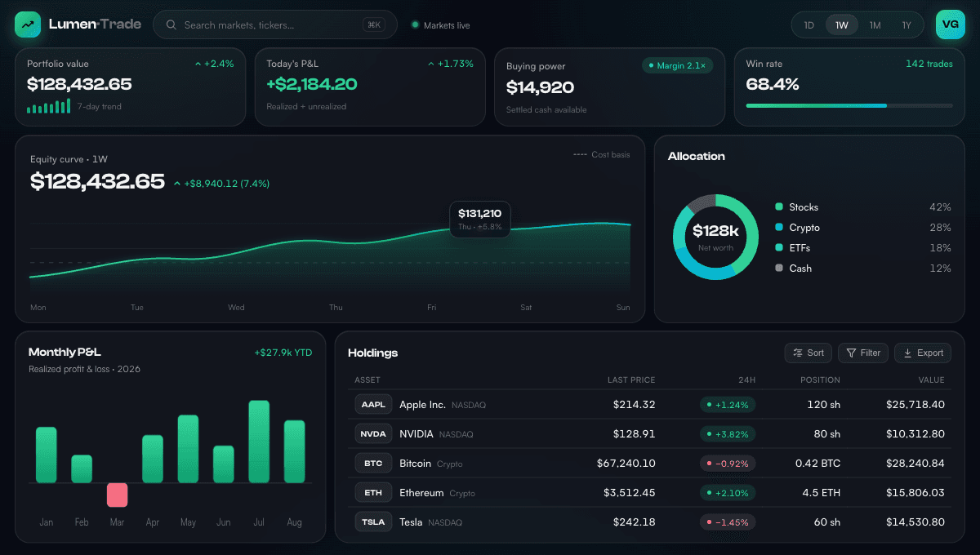Click the Margin 2.1× badge
Image resolution: width=980 pixels, height=555 pixels.
click(x=678, y=65)
